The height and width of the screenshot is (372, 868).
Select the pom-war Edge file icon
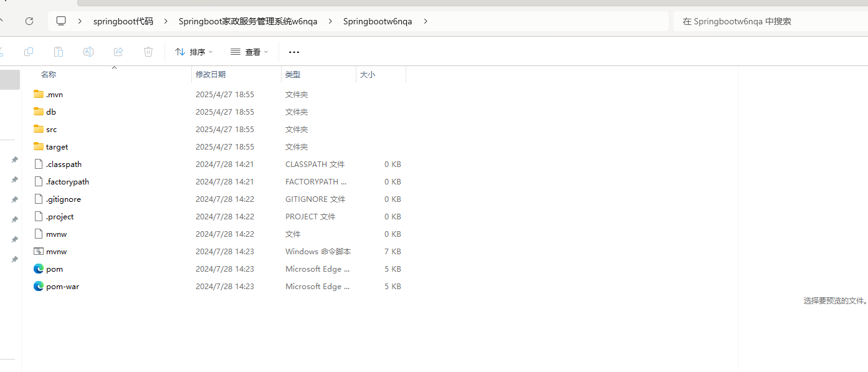[39, 286]
